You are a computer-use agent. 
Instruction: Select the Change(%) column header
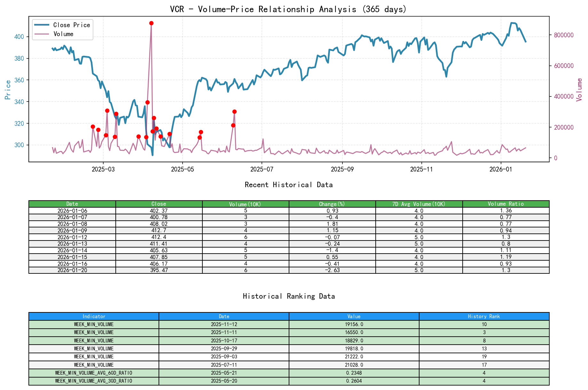(x=332, y=203)
